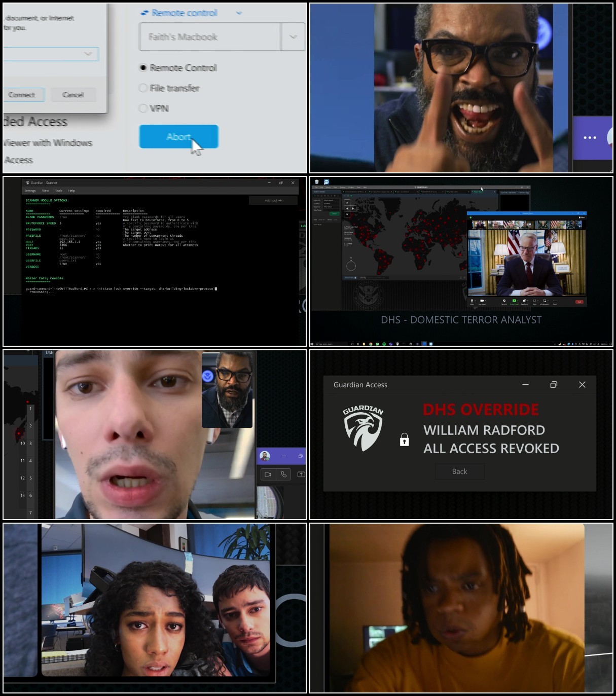Open the Settings menu in Guardian Scanner
Viewport: 616px width, 696px height.
coord(30,191)
